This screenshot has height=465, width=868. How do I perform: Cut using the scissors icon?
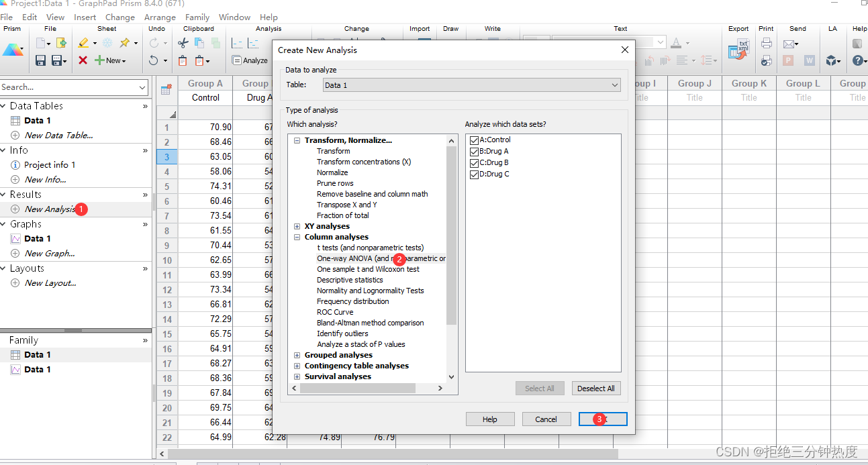[182, 43]
